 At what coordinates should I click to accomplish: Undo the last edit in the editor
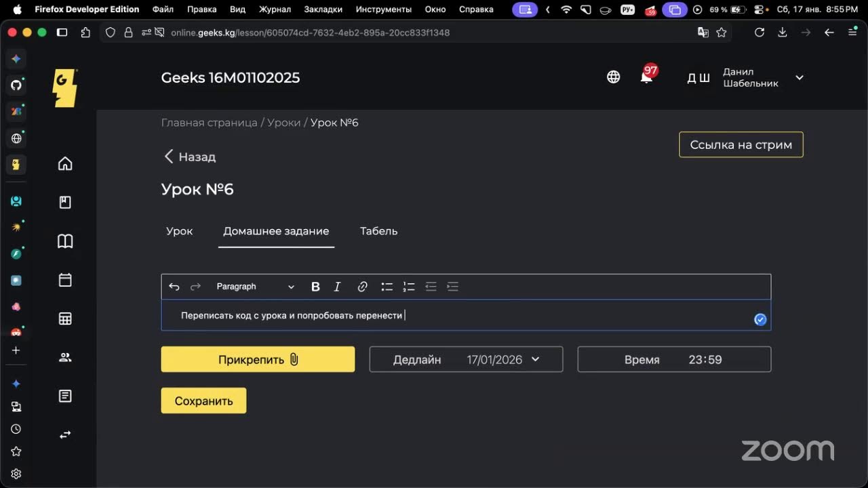pyautogui.click(x=174, y=287)
